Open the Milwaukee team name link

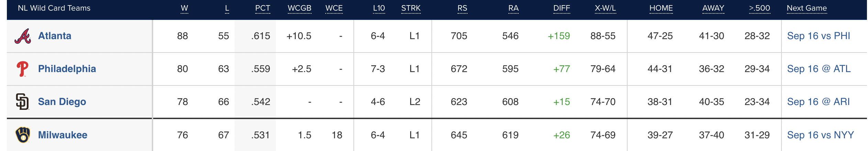(63, 135)
